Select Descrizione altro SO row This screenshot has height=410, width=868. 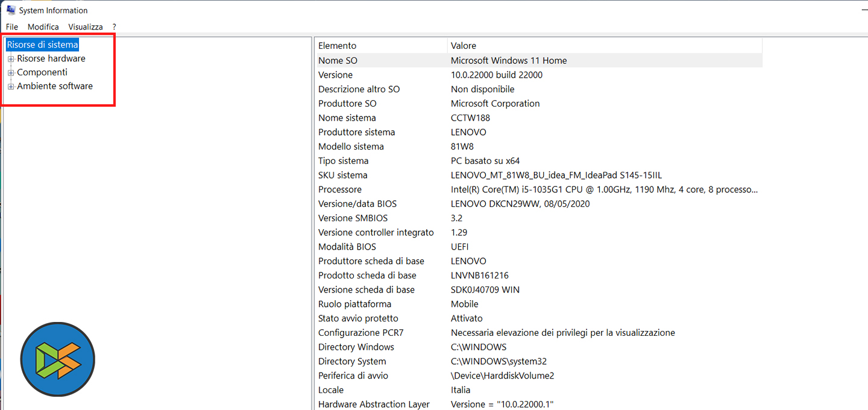coord(539,89)
